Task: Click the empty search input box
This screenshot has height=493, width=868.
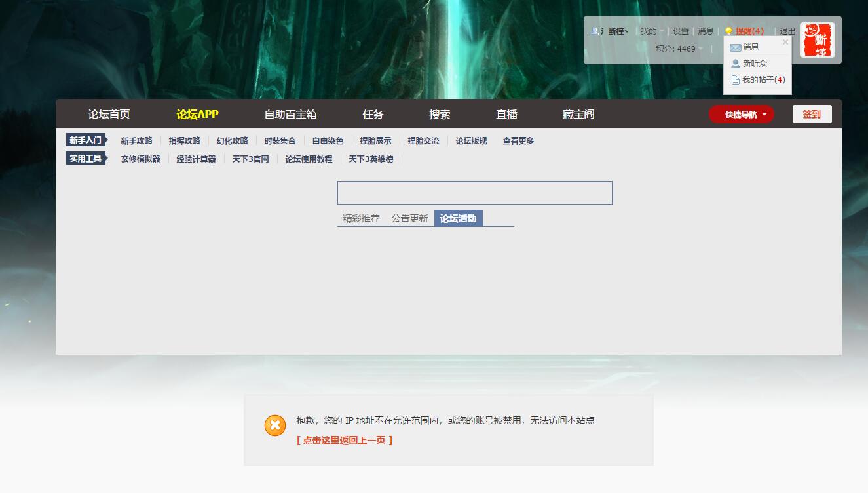Action: click(x=474, y=193)
